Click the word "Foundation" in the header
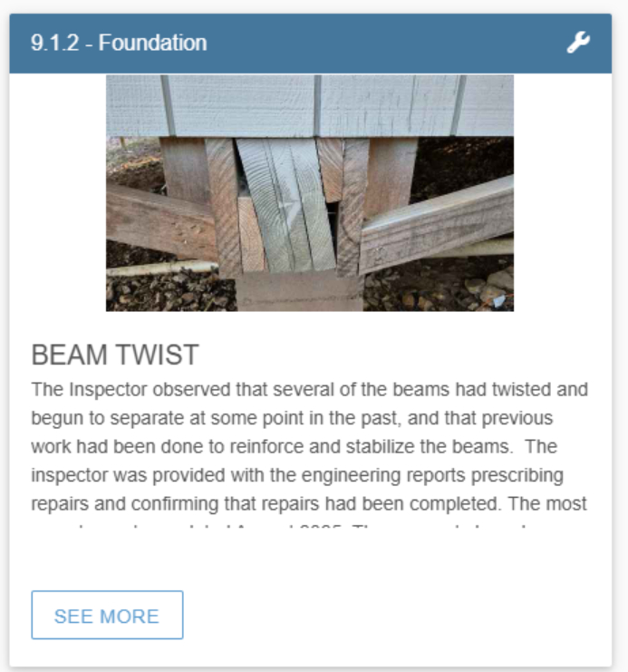 tap(152, 43)
